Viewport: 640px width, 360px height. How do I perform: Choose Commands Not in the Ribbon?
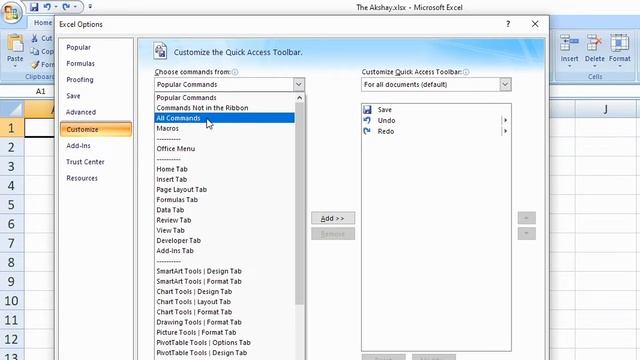pos(224,108)
